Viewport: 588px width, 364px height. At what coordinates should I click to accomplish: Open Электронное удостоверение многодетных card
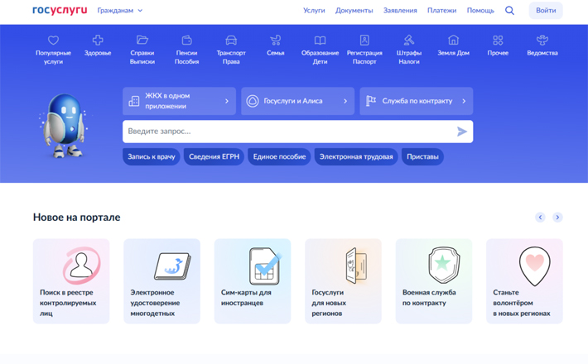click(162, 281)
